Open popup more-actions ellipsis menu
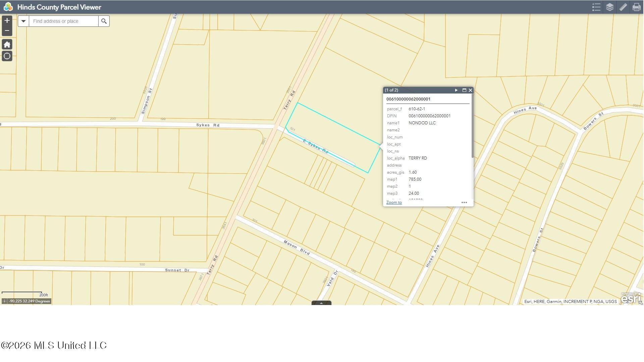The height and width of the screenshot is (362, 644). tap(464, 202)
